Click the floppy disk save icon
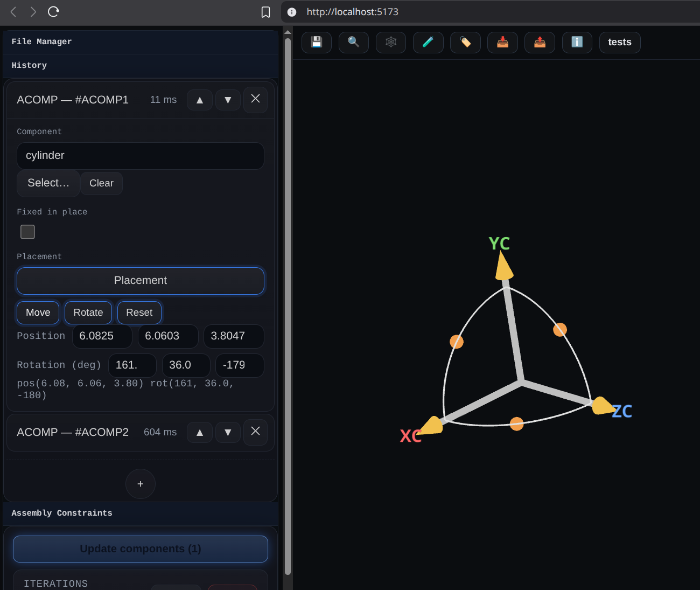This screenshot has width=700, height=590. coord(317,42)
